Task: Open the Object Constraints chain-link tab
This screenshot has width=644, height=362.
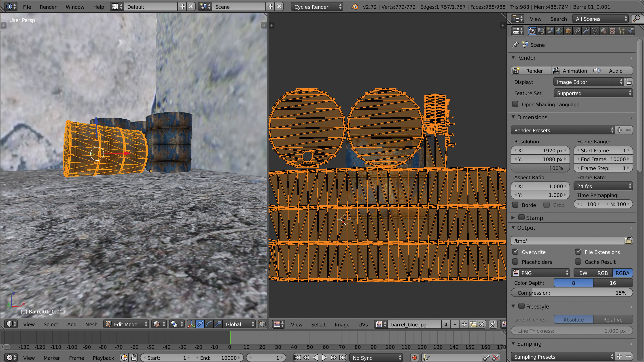Action: click(x=577, y=31)
